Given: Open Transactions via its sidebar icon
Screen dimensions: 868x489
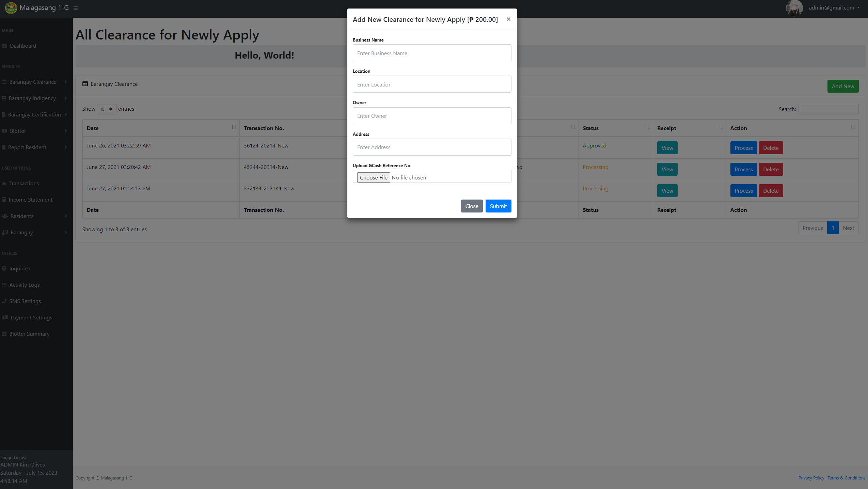Looking at the screenshot, I should tap(5, 183).
